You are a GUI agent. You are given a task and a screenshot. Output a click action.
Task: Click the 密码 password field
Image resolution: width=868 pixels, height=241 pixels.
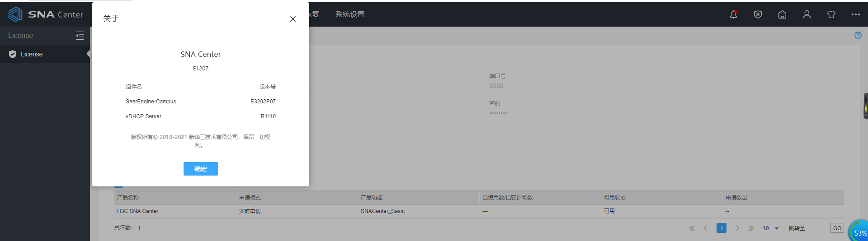point(666,113)
